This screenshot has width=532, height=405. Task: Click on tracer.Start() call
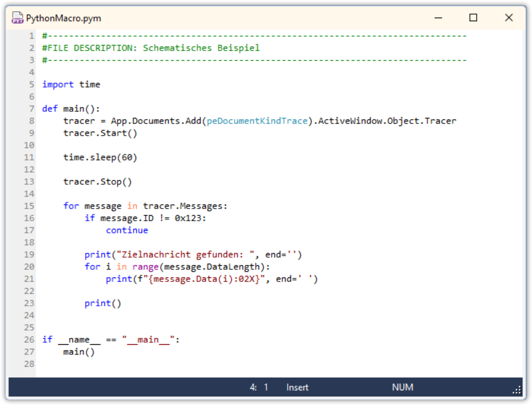100,133
